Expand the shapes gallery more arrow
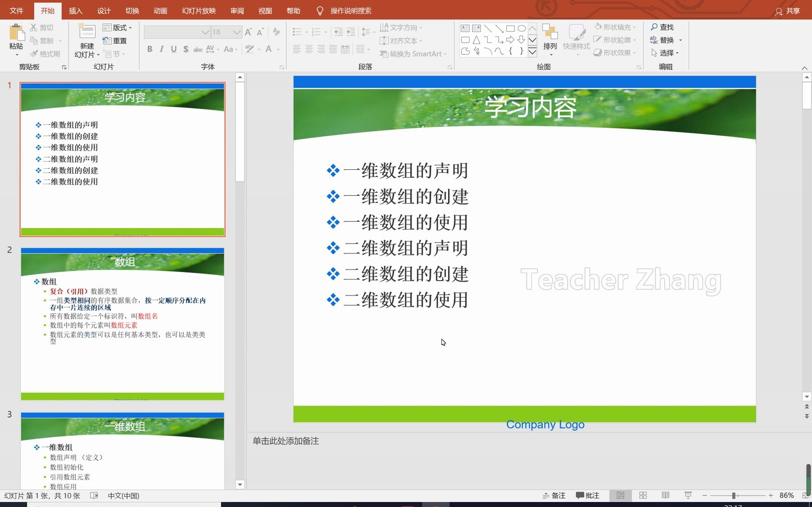Screen dimensions: 812x507 [x=532, y=51]
